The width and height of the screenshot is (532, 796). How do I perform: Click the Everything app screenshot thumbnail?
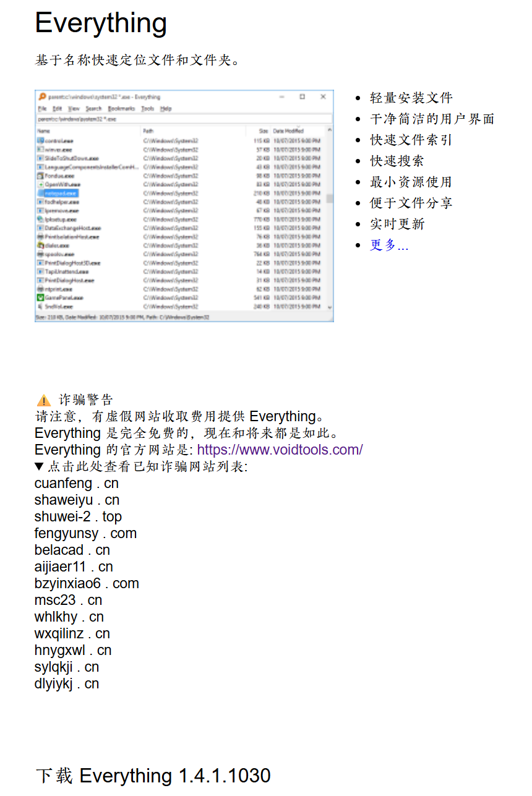click(184, 206)
